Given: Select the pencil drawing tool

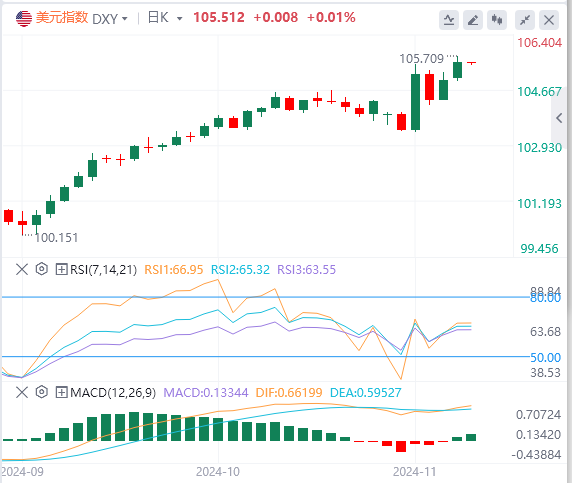Looking at the screenshot, I should (x=473, y=20).
